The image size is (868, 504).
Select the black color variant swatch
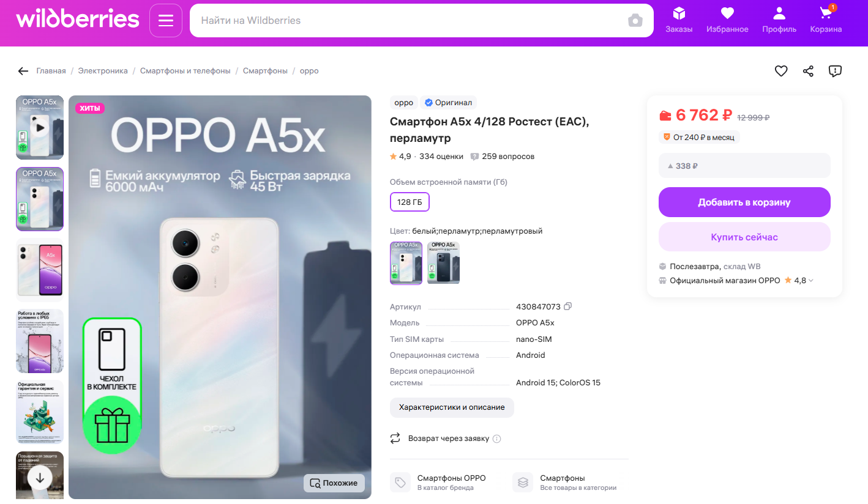[443, 263]
